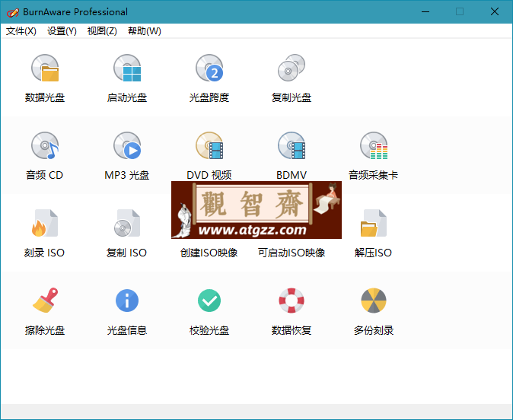513x420 pixels.
Task: Open the 设置(Y) menu
Action: coord(62,31)
